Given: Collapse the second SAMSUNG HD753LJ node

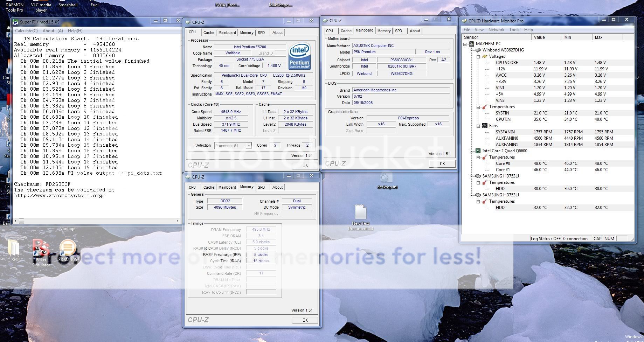Looking at the screenshot, I should coord(472,195).
